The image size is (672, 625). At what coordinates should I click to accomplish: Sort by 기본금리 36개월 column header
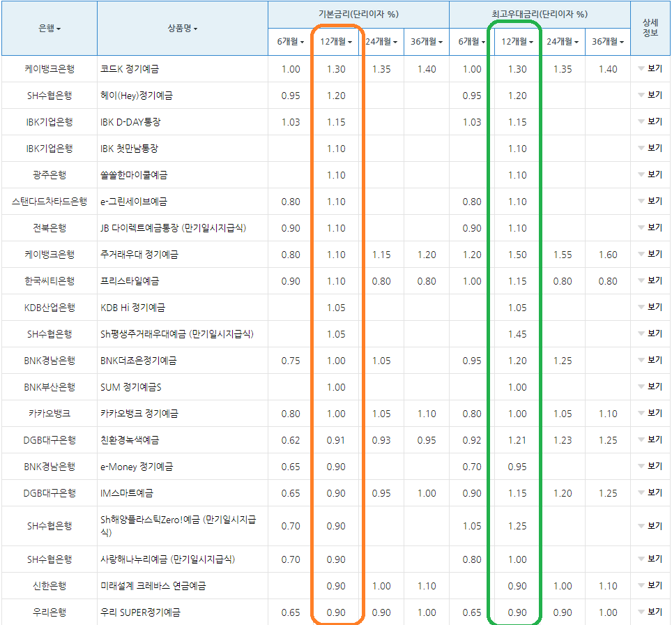click(427, 42)
